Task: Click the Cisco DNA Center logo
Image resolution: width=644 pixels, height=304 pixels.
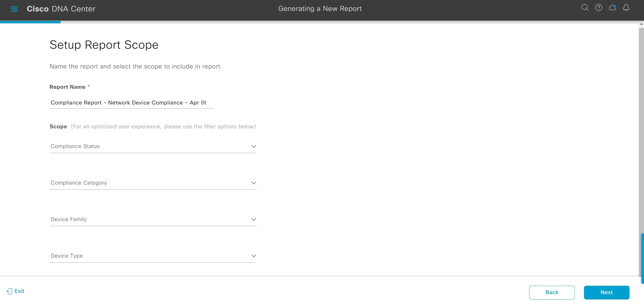Action: 61,9
